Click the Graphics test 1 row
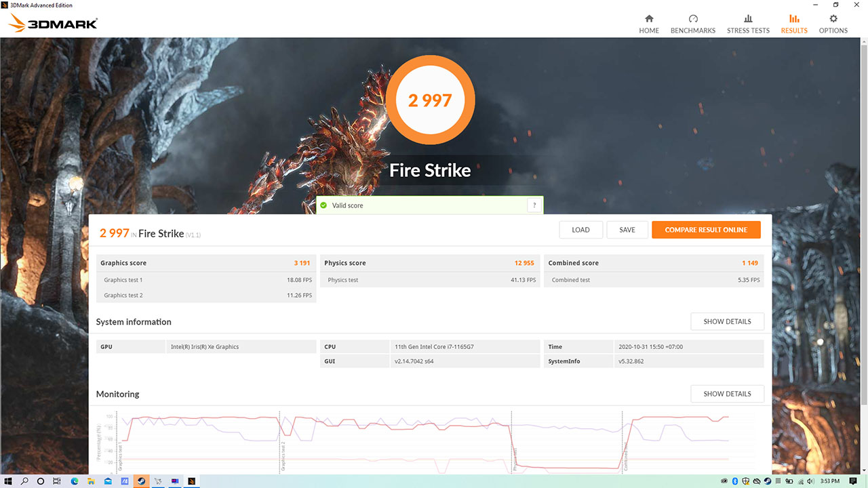Viewport: 868px width, 488px height. click(206, 280)
